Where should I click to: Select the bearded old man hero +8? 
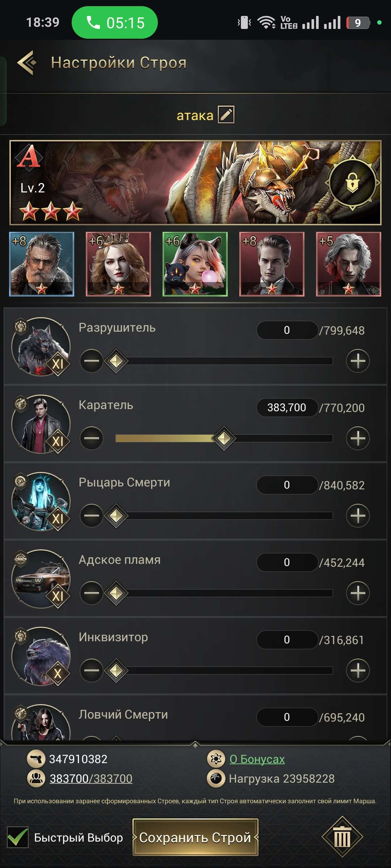click(42, 264)
